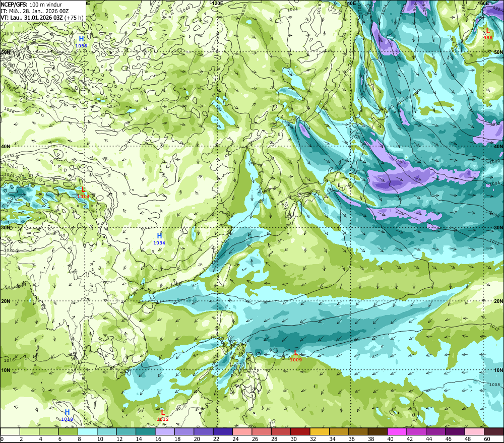Click the valid time 'VT: Lau.. 31.01.2026 03Z (+75 h)'
The height and width of the screenshot is (443, 504).
(x=42, y=18)
